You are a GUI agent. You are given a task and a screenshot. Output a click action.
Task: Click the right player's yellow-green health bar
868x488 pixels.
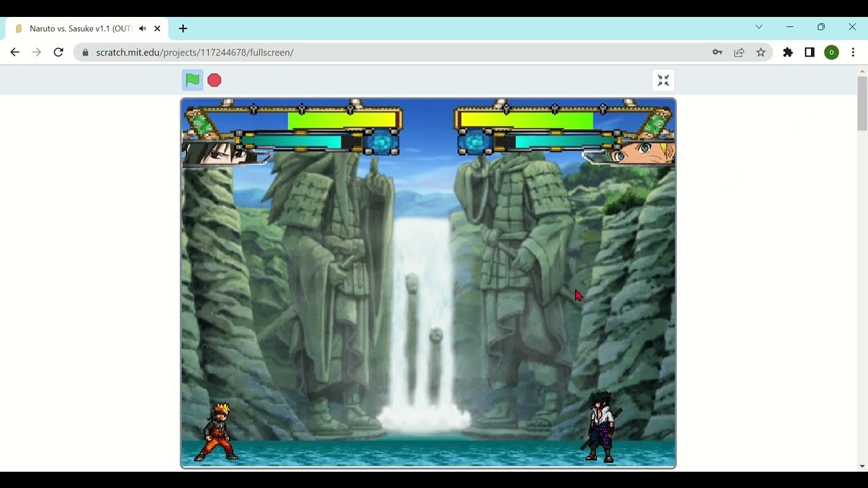coord(527,121)
